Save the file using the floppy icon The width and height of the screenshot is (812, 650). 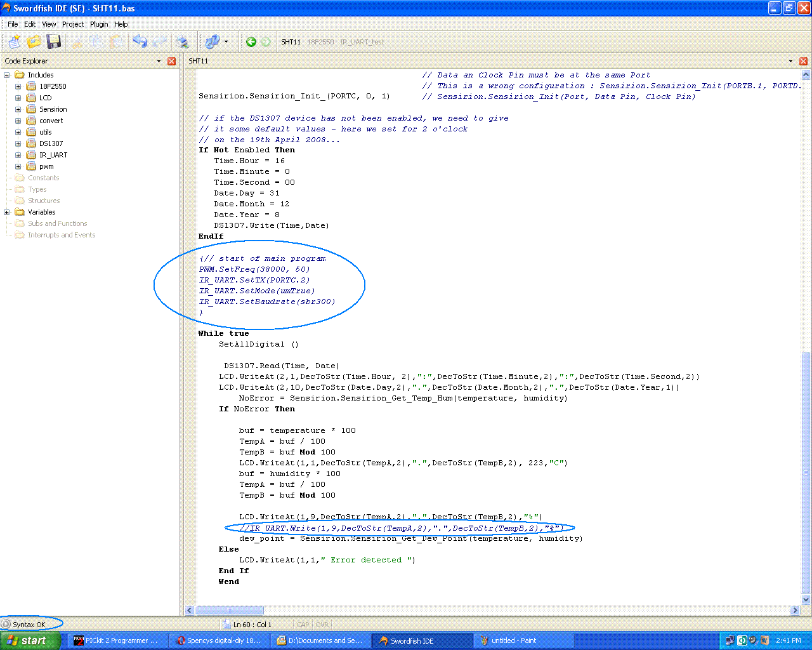coord(54,42)
